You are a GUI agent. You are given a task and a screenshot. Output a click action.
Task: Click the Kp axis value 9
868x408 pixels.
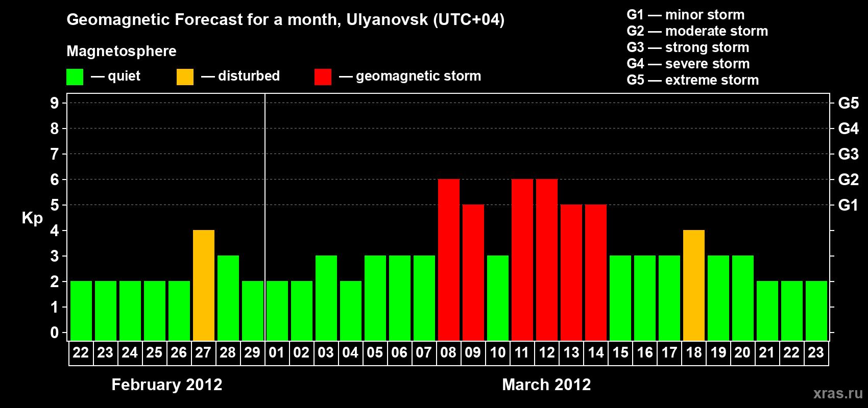point(55,103)
